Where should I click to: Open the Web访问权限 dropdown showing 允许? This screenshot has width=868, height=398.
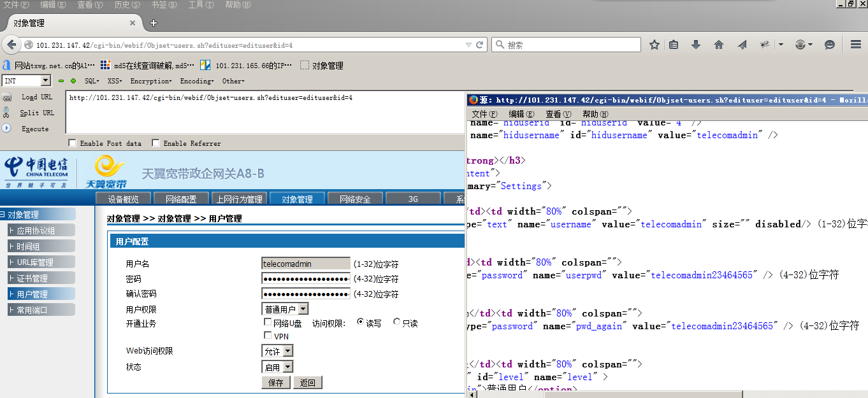point(277,351)
